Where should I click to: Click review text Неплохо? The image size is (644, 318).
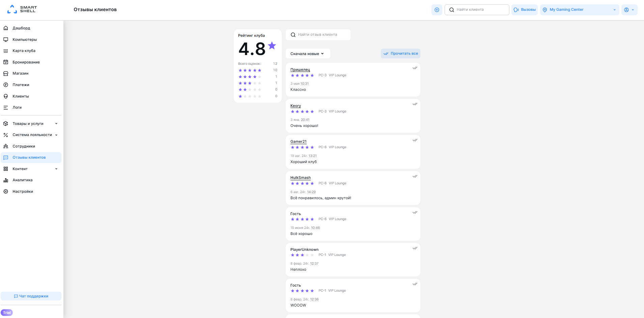tap(298, 269)
